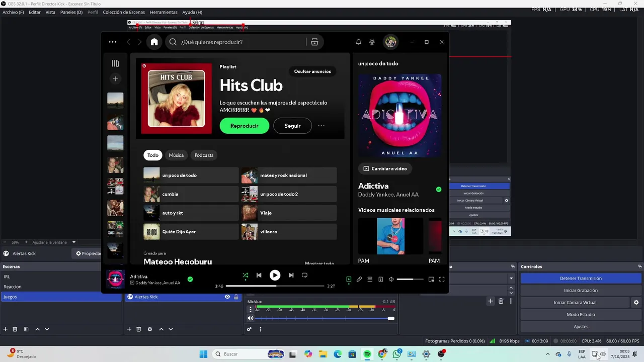Open Propiedades for Alertas Kick

pyautogui.click(x=89, y=253)
